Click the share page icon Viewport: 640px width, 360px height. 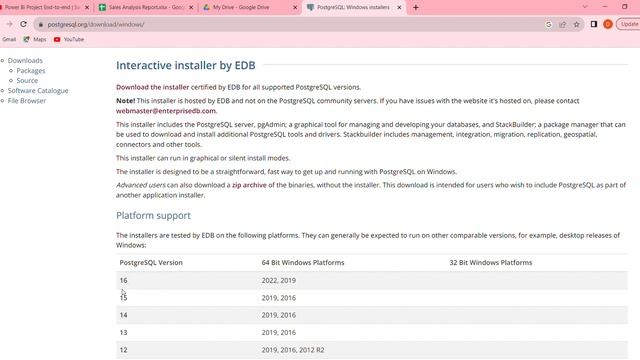tap(562, 24)
